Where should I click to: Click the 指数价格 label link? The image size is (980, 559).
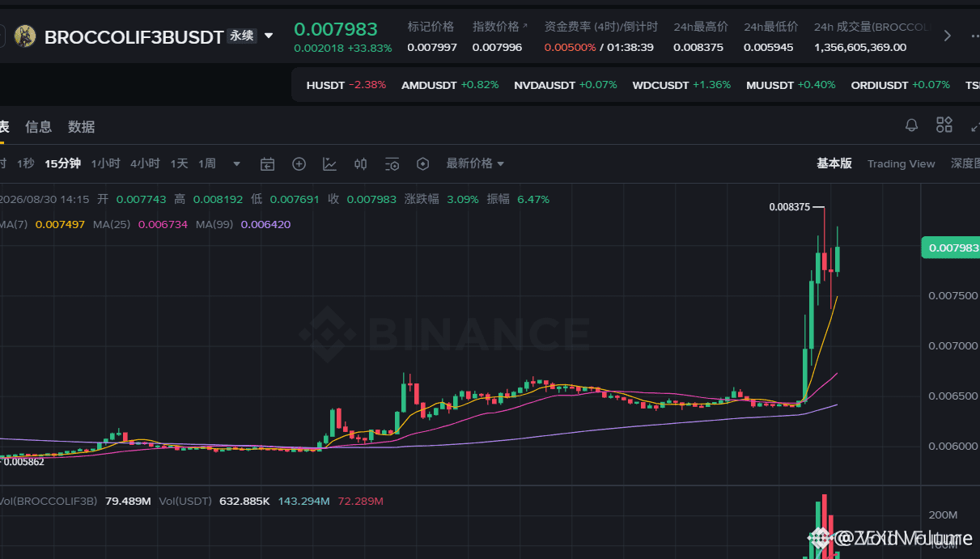coord(500,27)
